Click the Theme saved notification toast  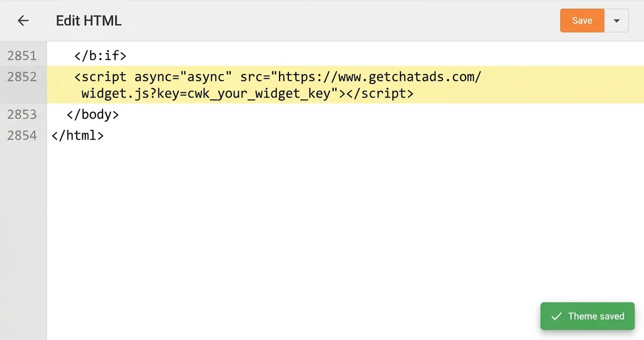(x=588, y=316)
